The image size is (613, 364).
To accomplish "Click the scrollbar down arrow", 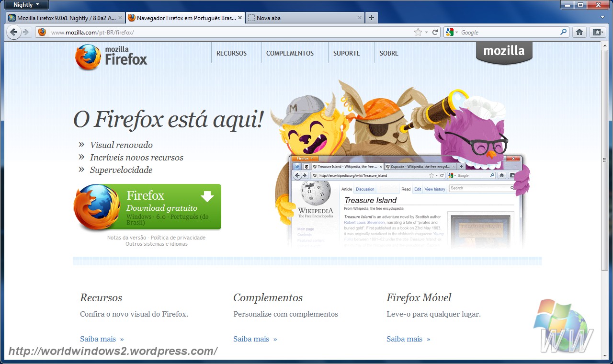I will pos(604,356).
